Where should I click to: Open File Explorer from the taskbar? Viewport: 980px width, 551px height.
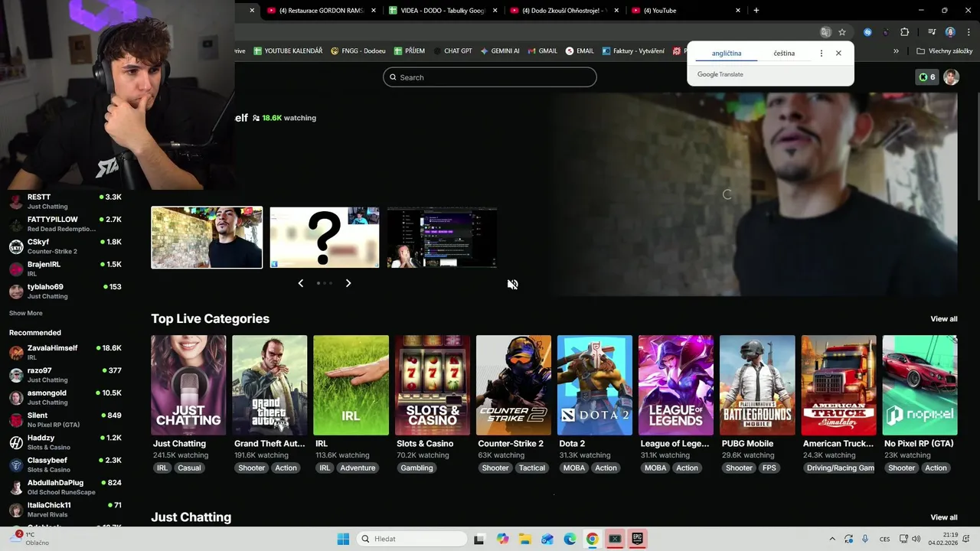pyautogui.click(x=525, y=539)
